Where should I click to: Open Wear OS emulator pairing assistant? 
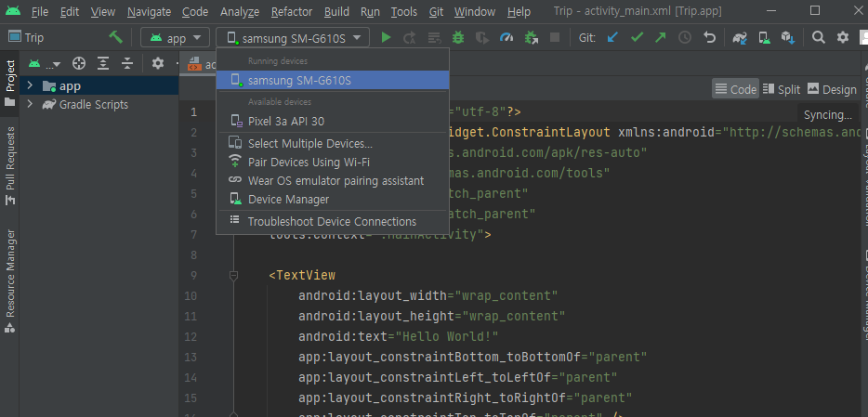pos(333,181)
